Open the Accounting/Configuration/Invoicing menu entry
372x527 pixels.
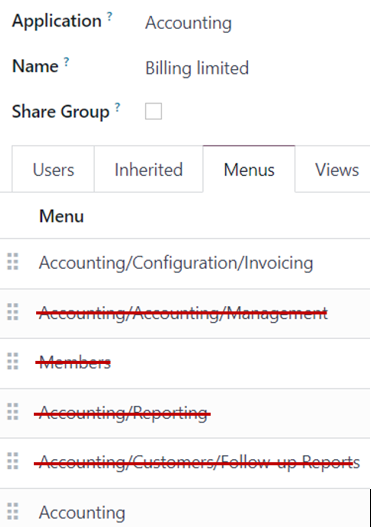click(x=176, y=263)
